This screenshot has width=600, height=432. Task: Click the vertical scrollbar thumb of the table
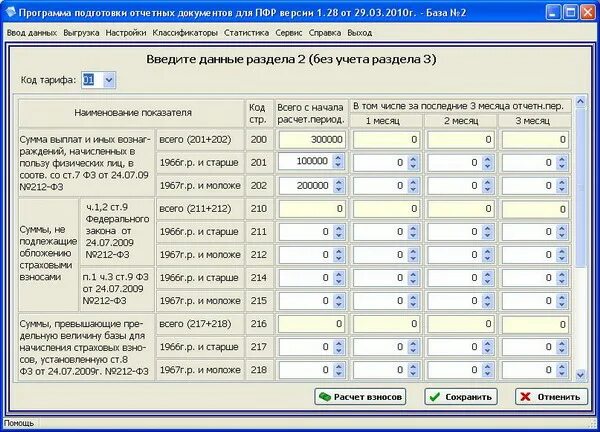(x=580, y=187)
